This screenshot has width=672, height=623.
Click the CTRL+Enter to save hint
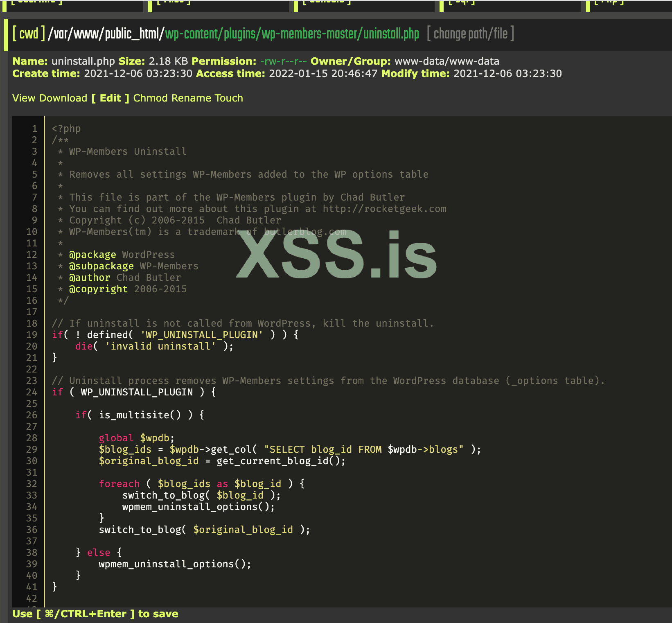95,614
